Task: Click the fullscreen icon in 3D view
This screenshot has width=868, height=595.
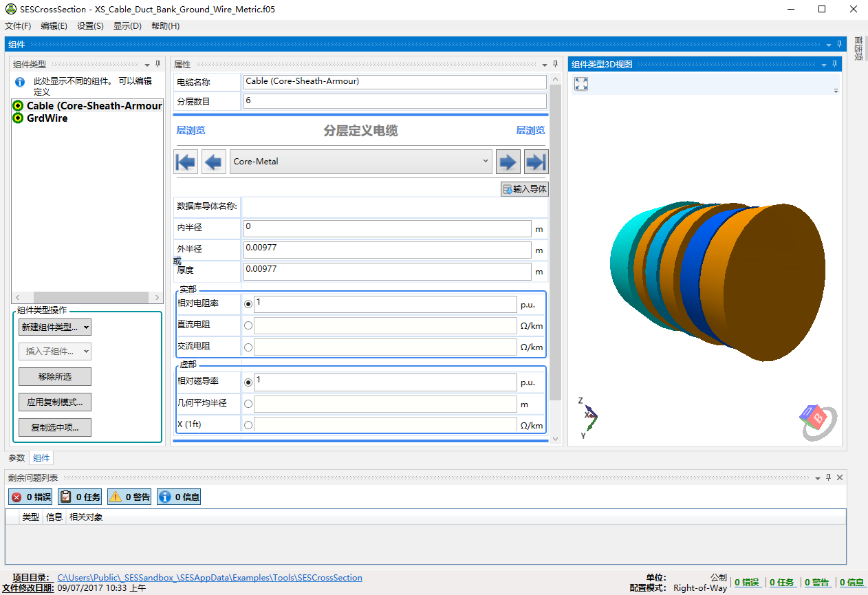Action: 581,84
